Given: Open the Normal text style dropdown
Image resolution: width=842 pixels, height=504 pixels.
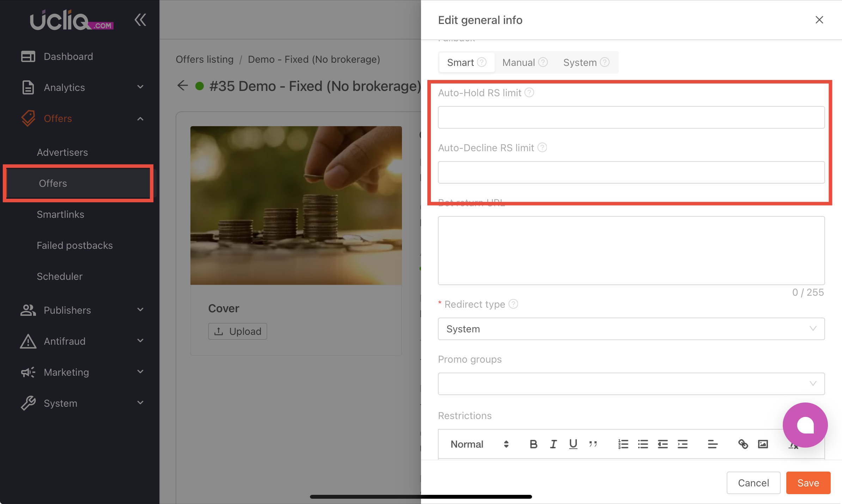Looking at the screenshot, I should point(479,444).
